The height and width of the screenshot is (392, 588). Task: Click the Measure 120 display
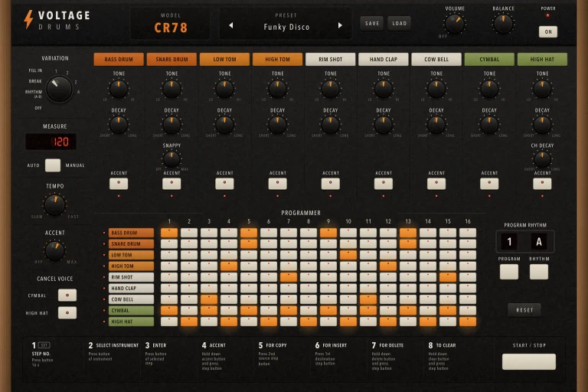tap(51, 142)
